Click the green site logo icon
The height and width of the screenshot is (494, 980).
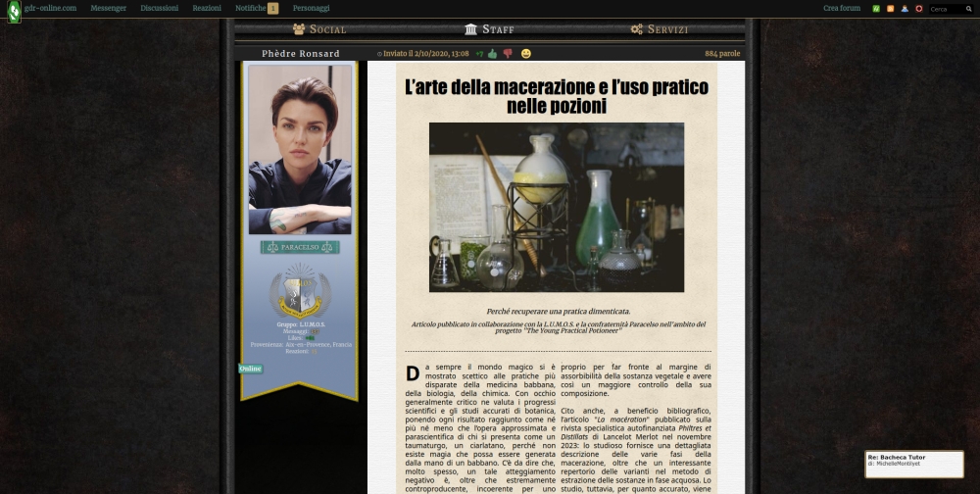pyautogui.click(x=15, y=10)
